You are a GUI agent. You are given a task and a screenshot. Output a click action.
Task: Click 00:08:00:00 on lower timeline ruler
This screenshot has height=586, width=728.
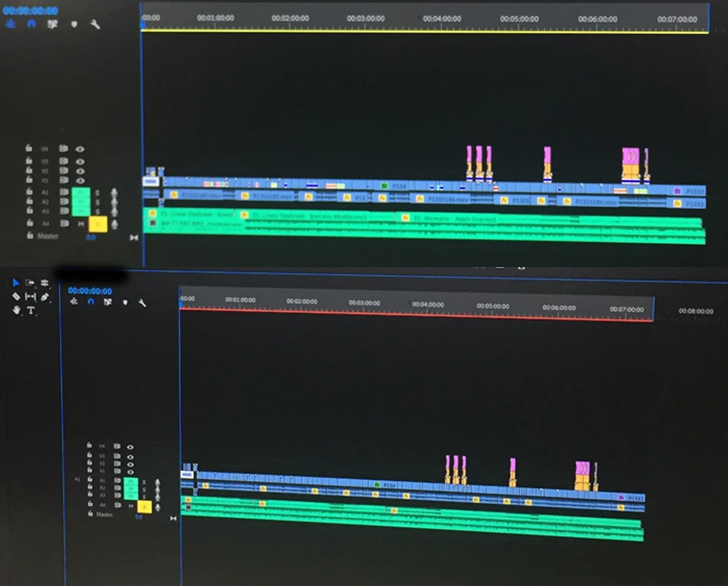click(696, 311)
